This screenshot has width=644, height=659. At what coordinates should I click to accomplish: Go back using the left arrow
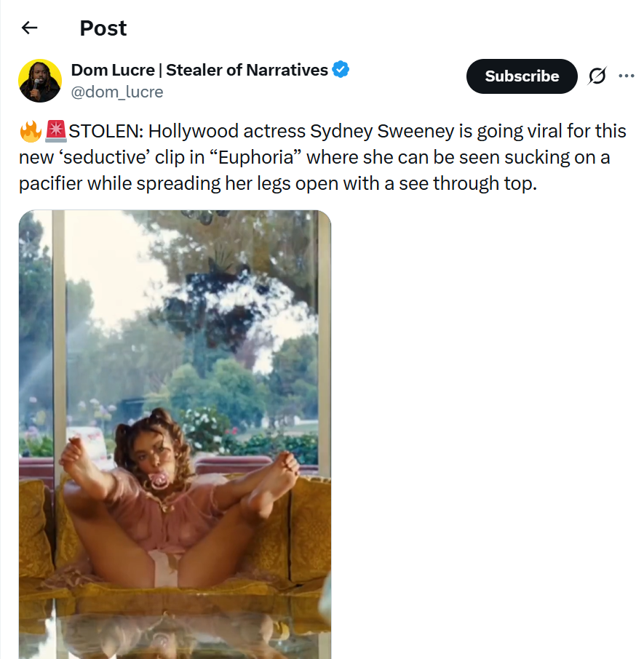[x=29, y=28]
